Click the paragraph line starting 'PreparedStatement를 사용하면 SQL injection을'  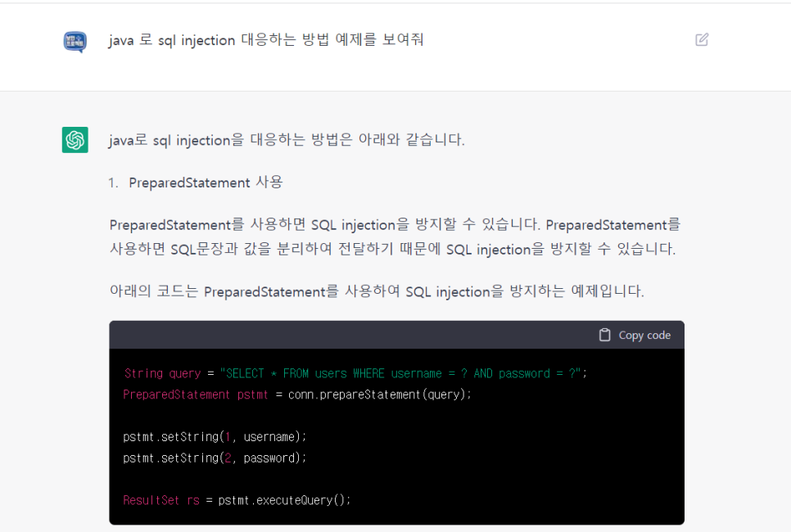pos(395,224)
